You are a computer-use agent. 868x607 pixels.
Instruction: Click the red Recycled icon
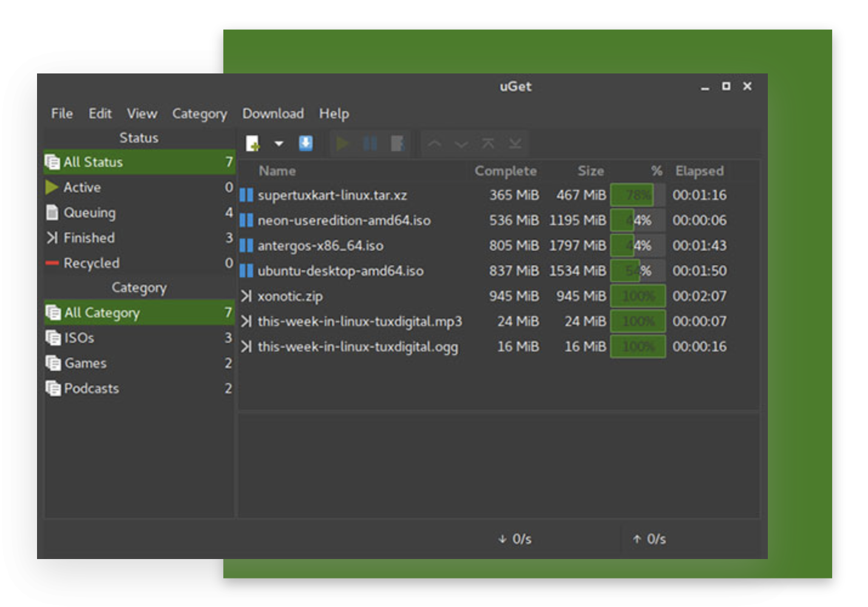[x=52, y=263]
